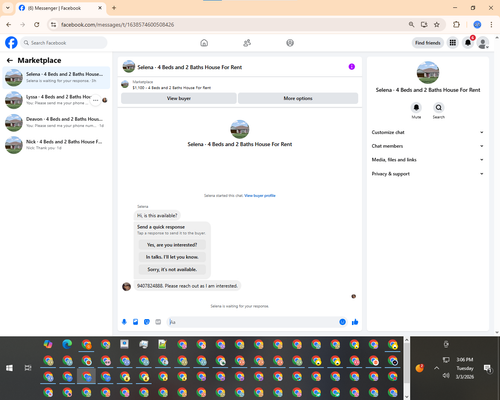Open Copilot from the taskbar
The height and width of the screenshot is (400, 500).
[x=48, y=344]
